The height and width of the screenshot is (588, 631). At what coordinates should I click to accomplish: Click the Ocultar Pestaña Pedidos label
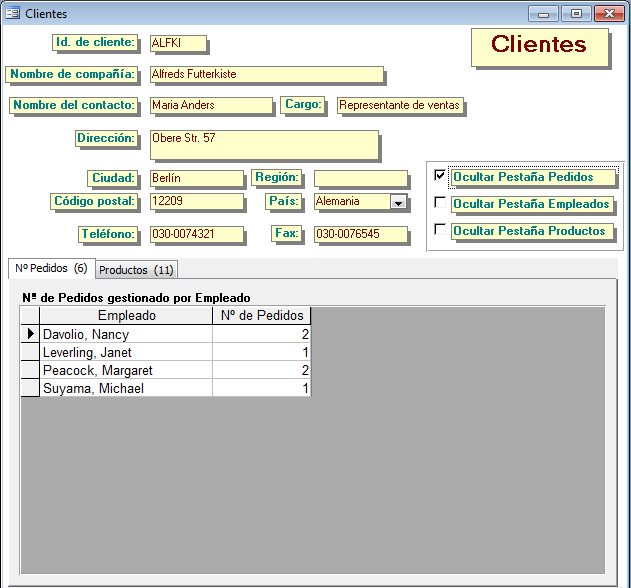534,177
